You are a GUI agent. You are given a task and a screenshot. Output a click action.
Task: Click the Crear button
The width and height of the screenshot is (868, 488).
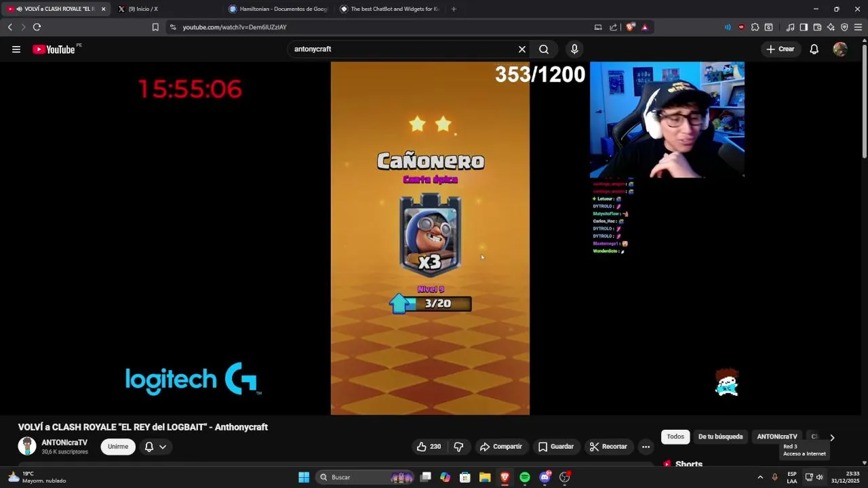780,49
